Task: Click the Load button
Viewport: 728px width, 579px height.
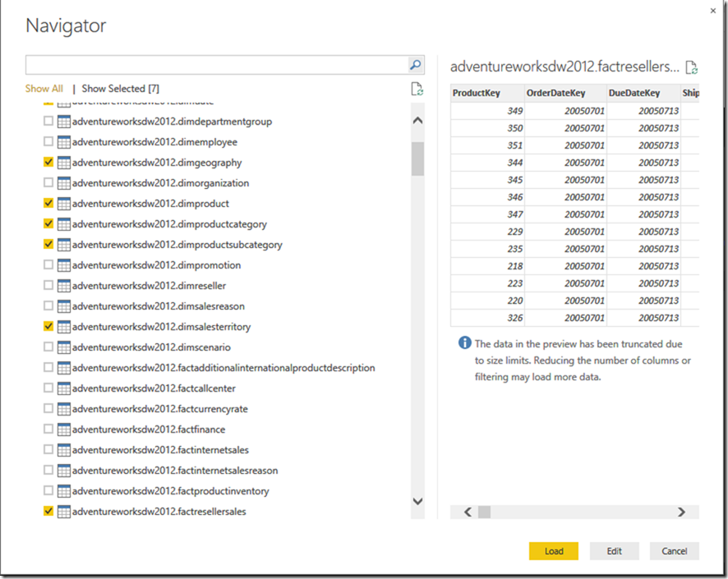Action: (554, 551)
